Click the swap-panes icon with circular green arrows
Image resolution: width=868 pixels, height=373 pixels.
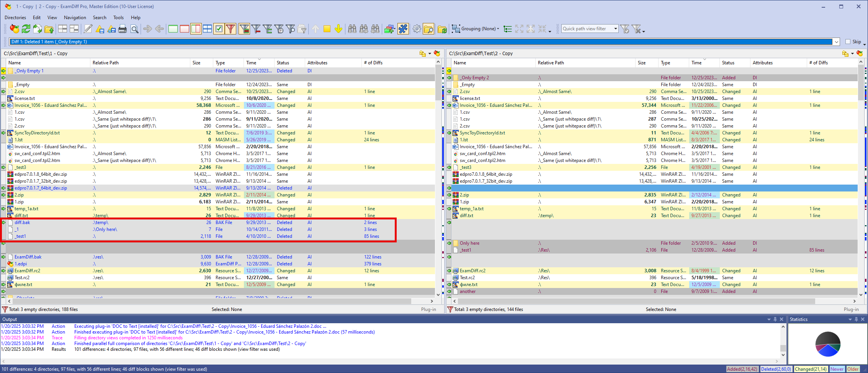tap(38, 29)
